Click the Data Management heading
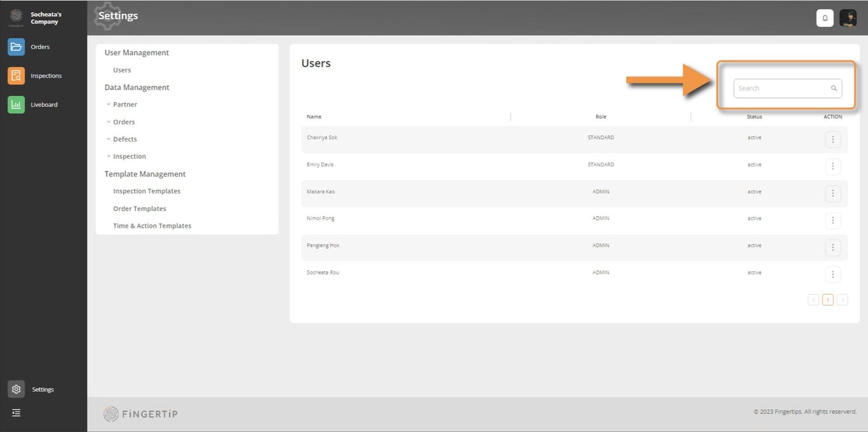868x432 pixels. click(x=137, y=88)
